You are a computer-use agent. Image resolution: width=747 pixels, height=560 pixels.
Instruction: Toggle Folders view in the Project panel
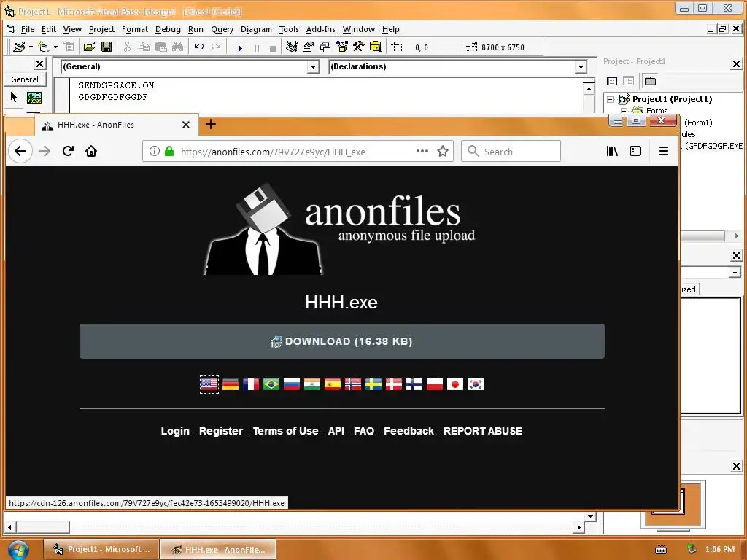pos(650,81)
